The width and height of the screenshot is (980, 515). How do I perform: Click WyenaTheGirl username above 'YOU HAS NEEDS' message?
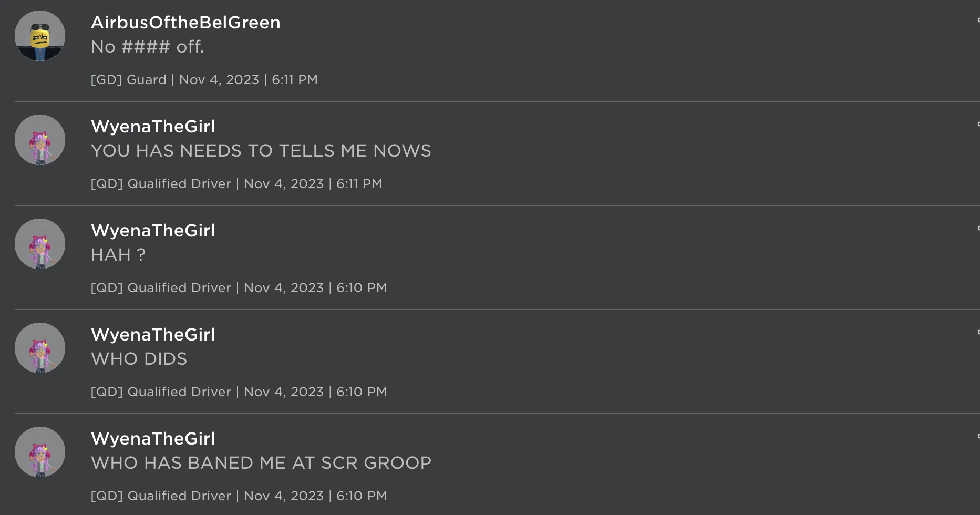pyautogui.click(x=153, y=127)
